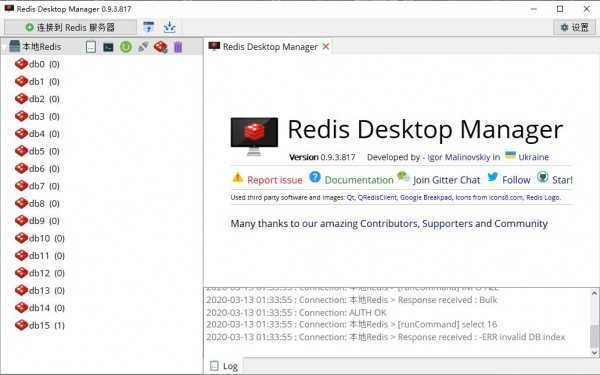Click the 连接到 Redis 服务器 button
The height and width of the screenshot is (375, 600).
point(70,27)
